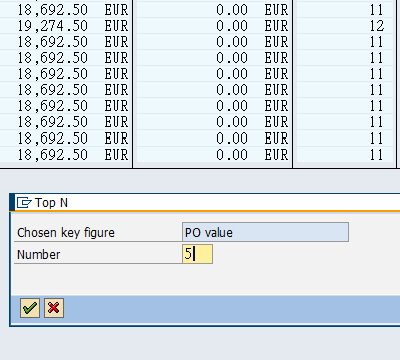This screenshot has width=400, height=360.
Task: Click the Chosen key figure label
Action: click(x=66, y=233)
